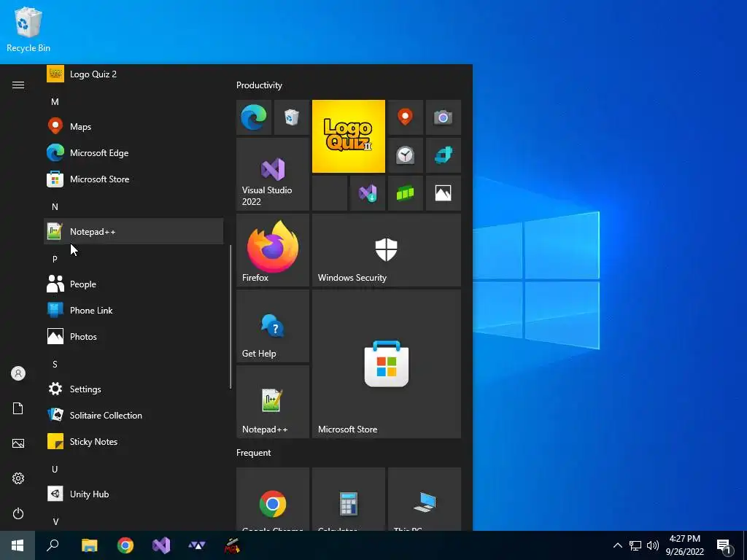Open the volume control in the tray
The height and width of the screenshot is (560, 747).
click(653, 545)
